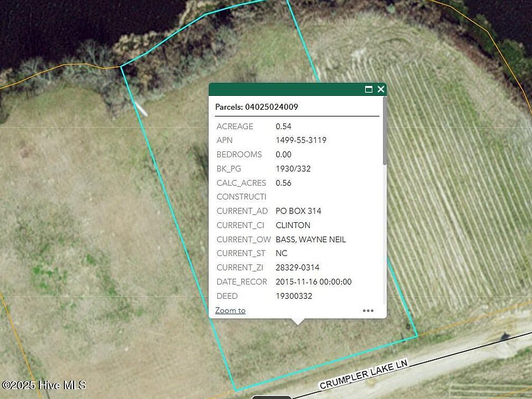Click the BK_PG value 1930/332
This screenshot has width=532, height=399.
(x=293, y=168)
